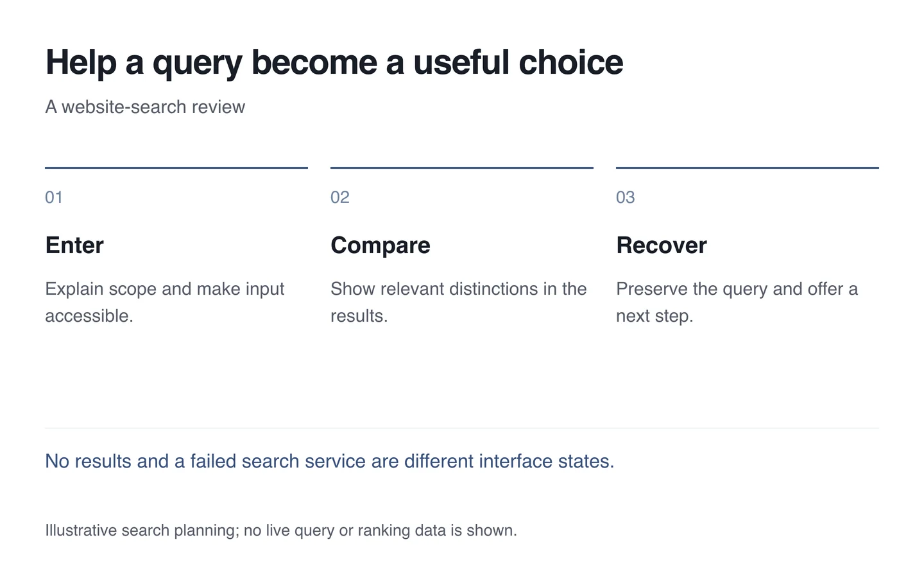This screenshot has height=578, width=924.
Task: Click the blue statement about no results
Action: coord(330,461)
